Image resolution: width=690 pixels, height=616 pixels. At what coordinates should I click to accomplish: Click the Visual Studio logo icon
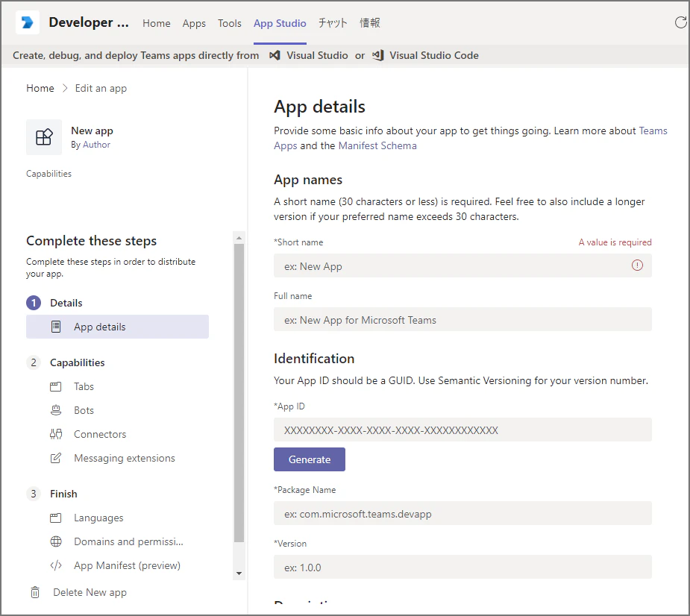tap(275, 55)
